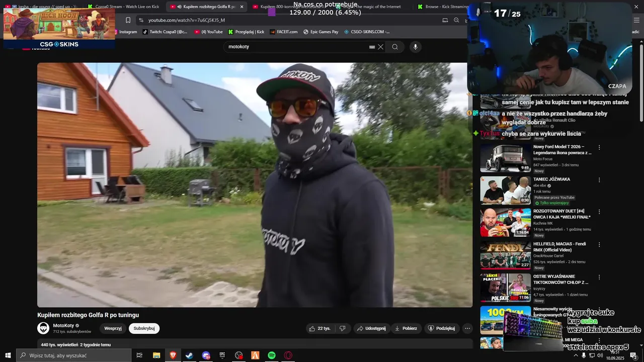Screen dimensions: 644x362
Task: Open OSTRE WYJAŚNIANIE TIKTOKOWCÓW video title
Action: (560, 280)
